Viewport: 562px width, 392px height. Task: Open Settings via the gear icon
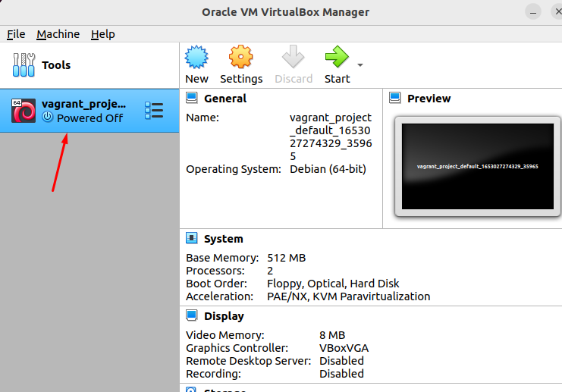tap(241, 57)
